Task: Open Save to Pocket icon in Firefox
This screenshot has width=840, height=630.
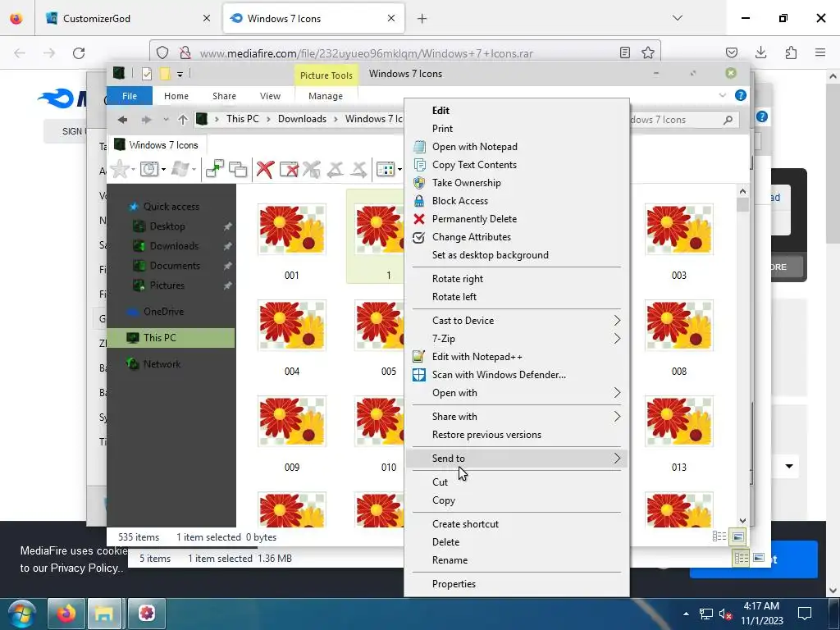Action: [731, 52]
